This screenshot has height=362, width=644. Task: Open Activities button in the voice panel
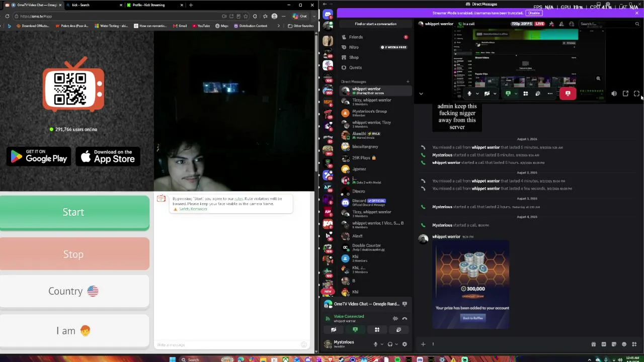377,330
